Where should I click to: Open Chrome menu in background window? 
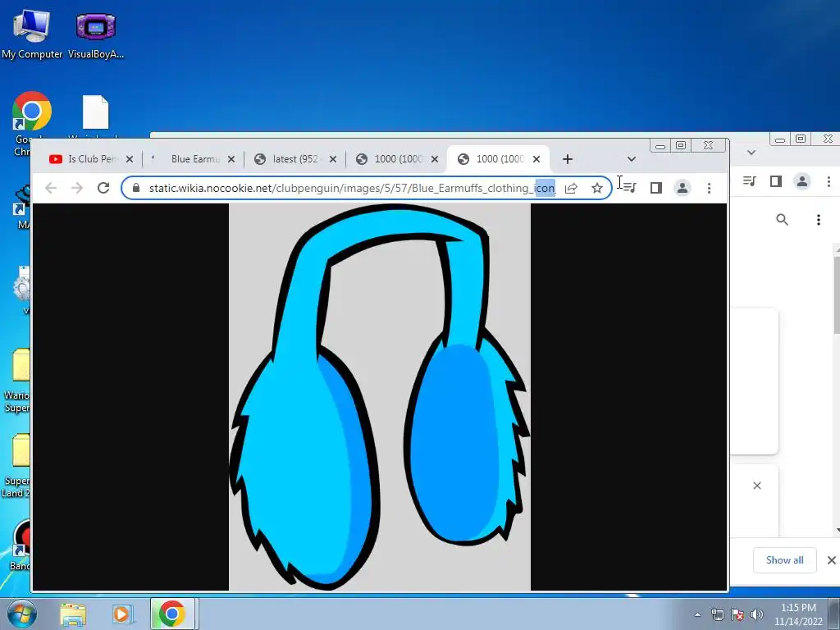coord(829,181)
